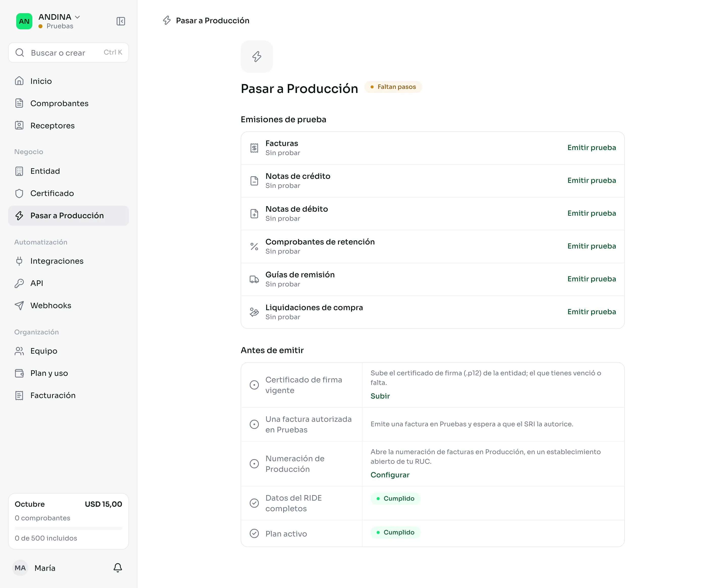The width and height of the screenshot is (728, 588).
Task: Click the Octubre USD 15,00 usage card
Action: coord(69,521)
